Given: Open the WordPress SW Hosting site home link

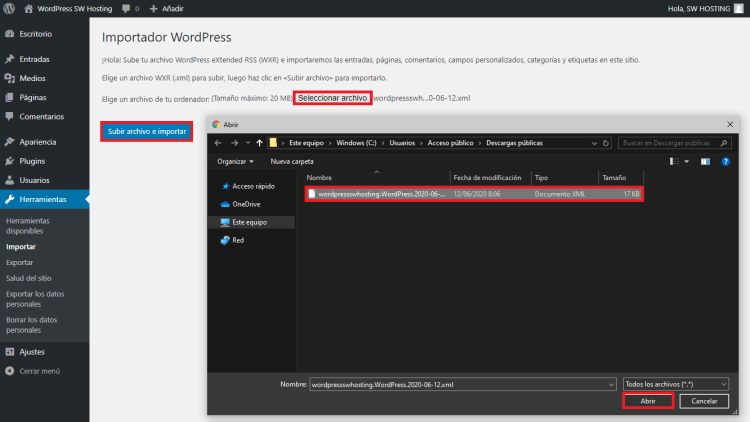Looking at the screenshot, I should (68, 9).
